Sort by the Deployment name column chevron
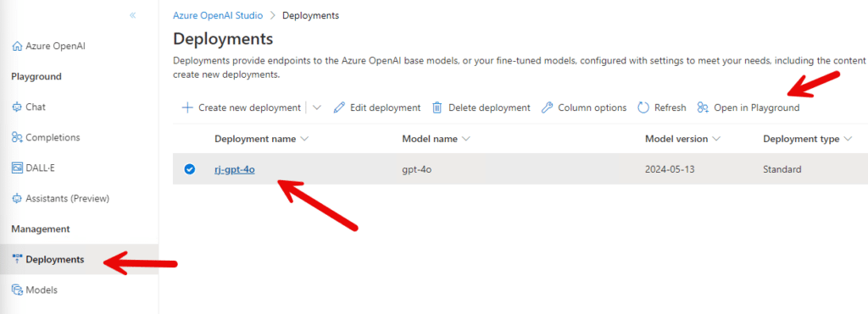This screenshot has width=868, height=314. 304,140
